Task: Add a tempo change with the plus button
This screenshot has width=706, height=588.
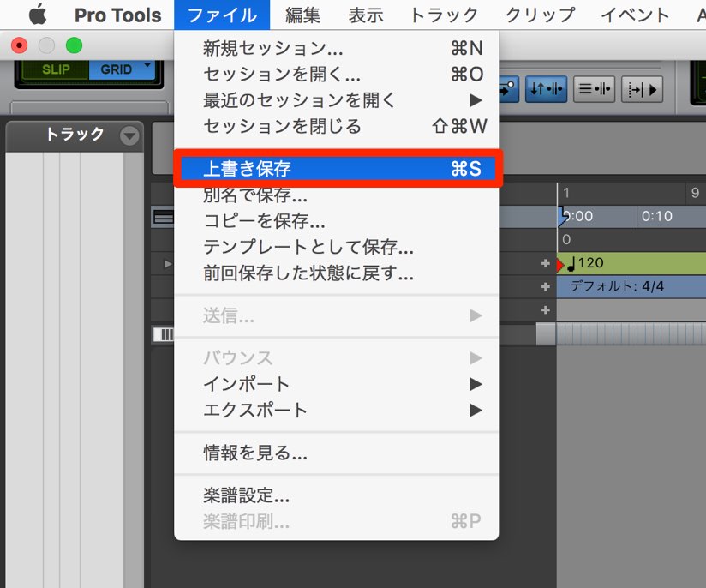Action: 545,263
